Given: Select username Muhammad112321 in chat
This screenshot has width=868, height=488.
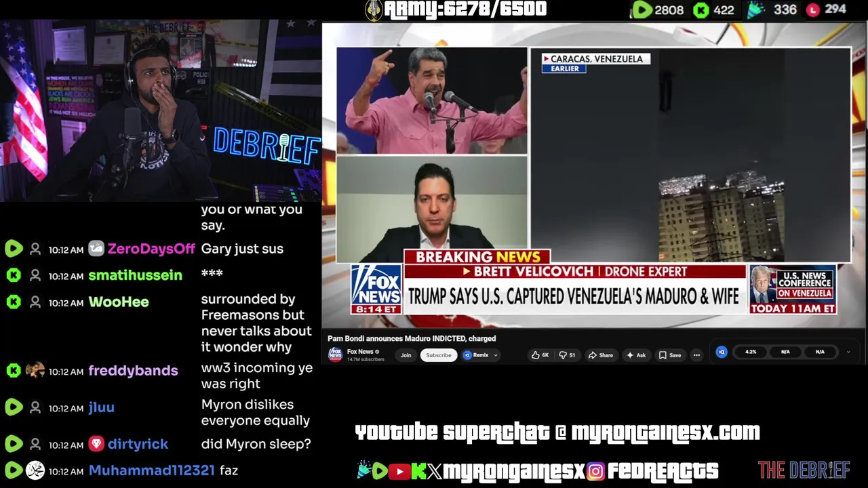Looking at the screenshot, I should (151, 470).
